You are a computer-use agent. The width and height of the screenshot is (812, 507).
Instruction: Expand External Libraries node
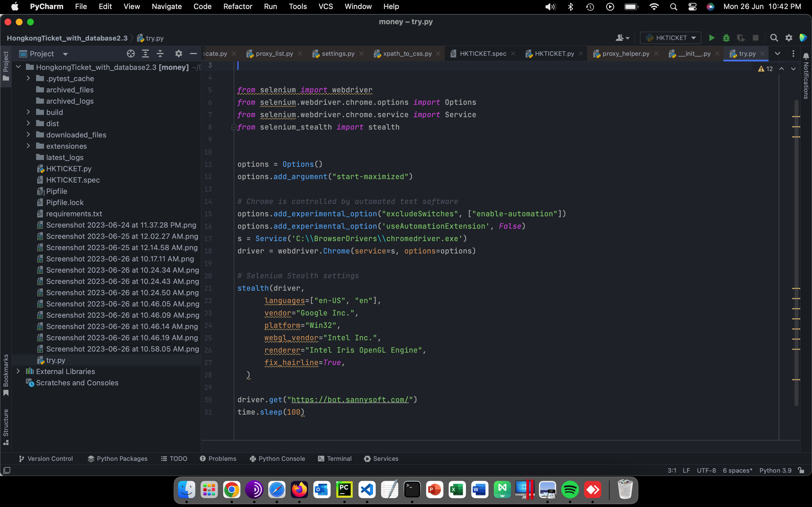click(18, 371)
